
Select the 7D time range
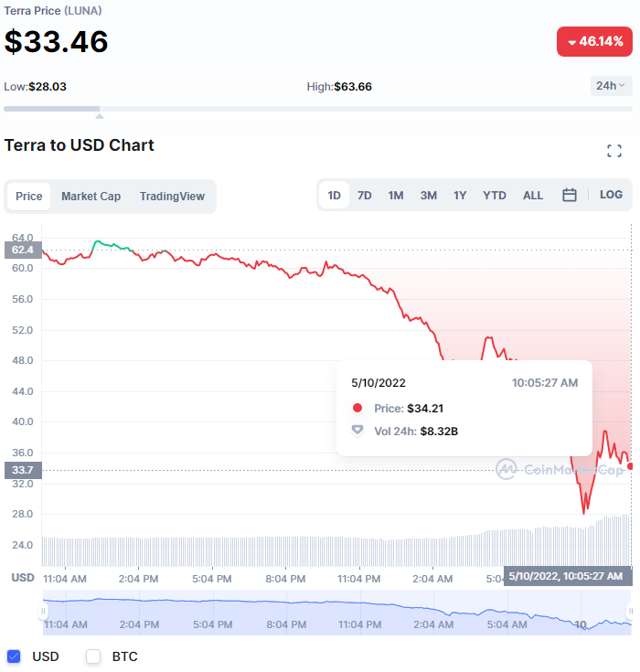click(364, 196)
